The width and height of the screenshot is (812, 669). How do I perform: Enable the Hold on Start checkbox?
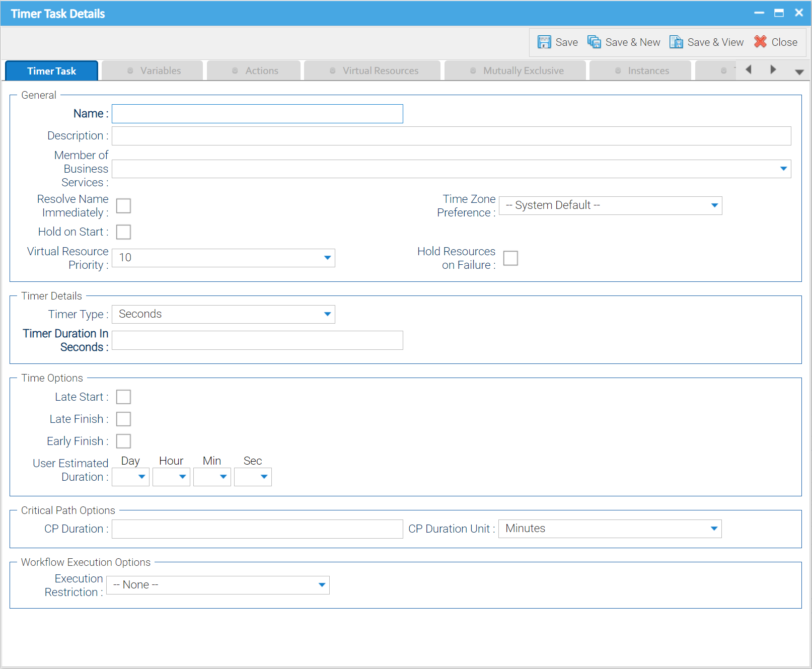coord(123,232)
